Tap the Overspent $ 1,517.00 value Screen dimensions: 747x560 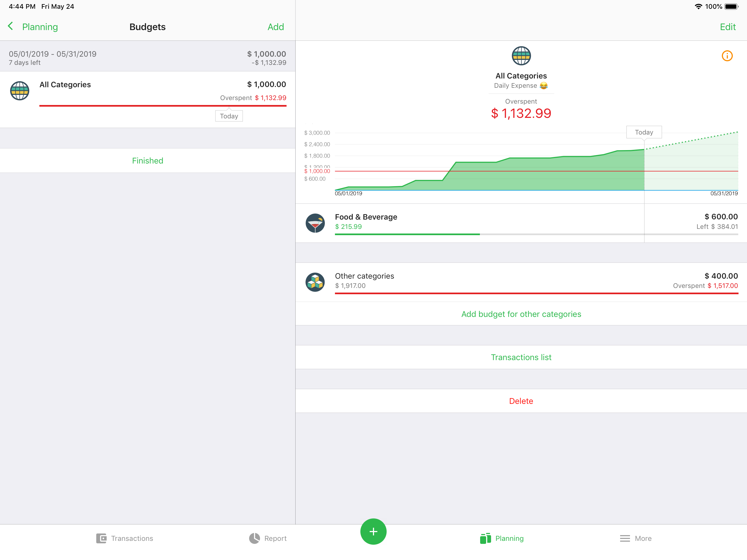[705, 286]
